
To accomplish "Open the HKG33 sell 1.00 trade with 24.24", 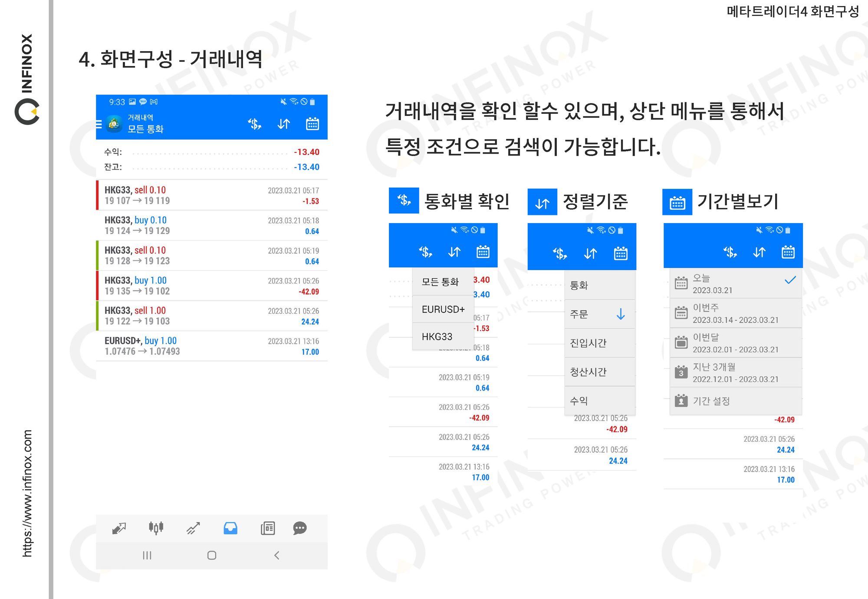I will pyautogui.click(x=212, y=316).
